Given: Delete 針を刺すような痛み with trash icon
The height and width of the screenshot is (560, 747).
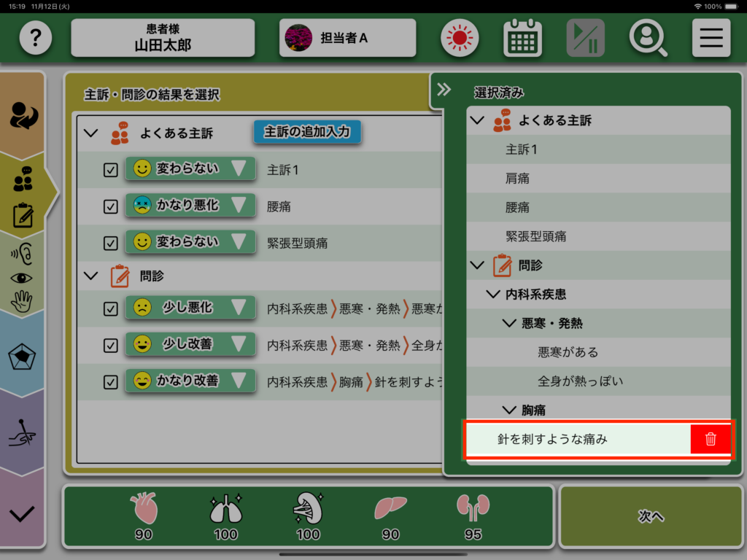Looking at the screenshot, I should point(711,439).
